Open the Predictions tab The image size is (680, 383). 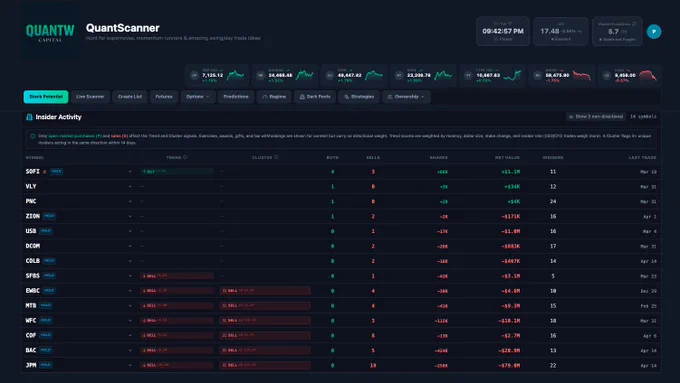tap(235, 97)
